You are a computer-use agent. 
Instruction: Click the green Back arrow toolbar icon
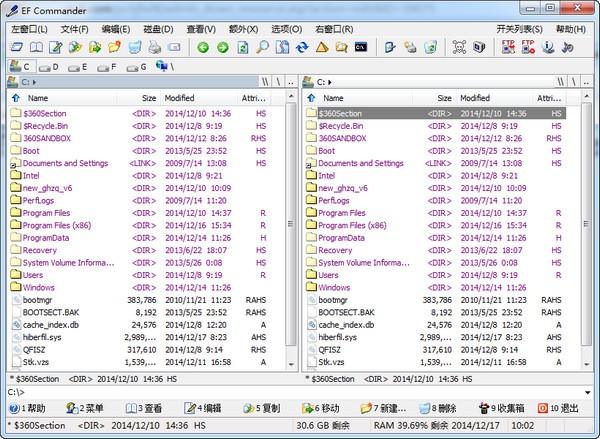203,47
